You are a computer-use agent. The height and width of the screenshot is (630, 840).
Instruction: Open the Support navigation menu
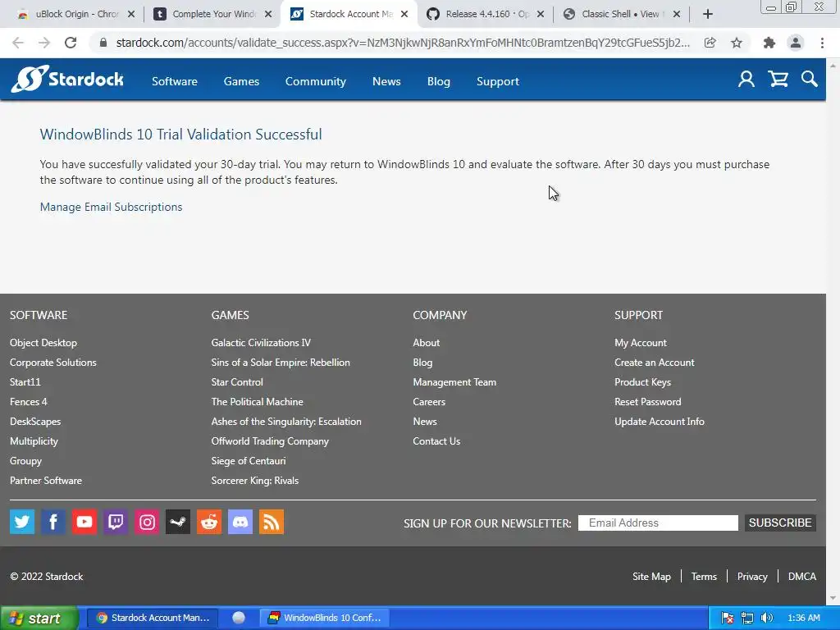[x=498, y=81]
